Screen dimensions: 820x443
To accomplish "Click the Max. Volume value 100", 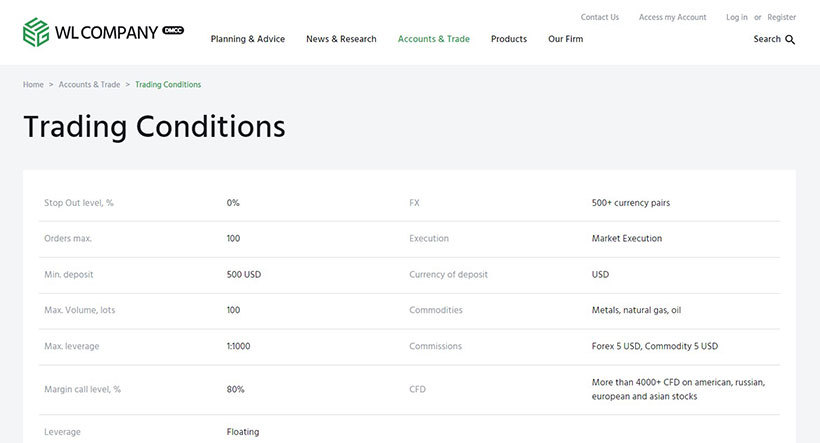I will [233, 310].
